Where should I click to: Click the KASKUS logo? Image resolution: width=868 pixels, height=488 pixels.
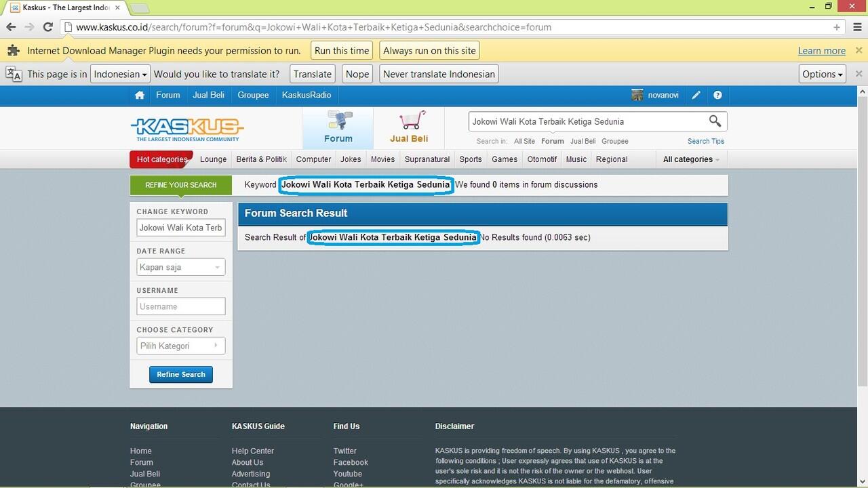187,129
